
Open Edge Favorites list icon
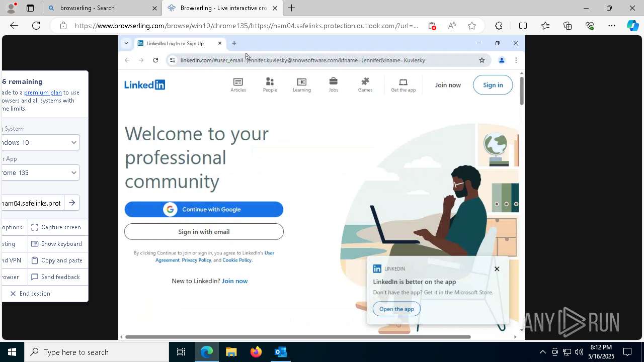(545, 26)
